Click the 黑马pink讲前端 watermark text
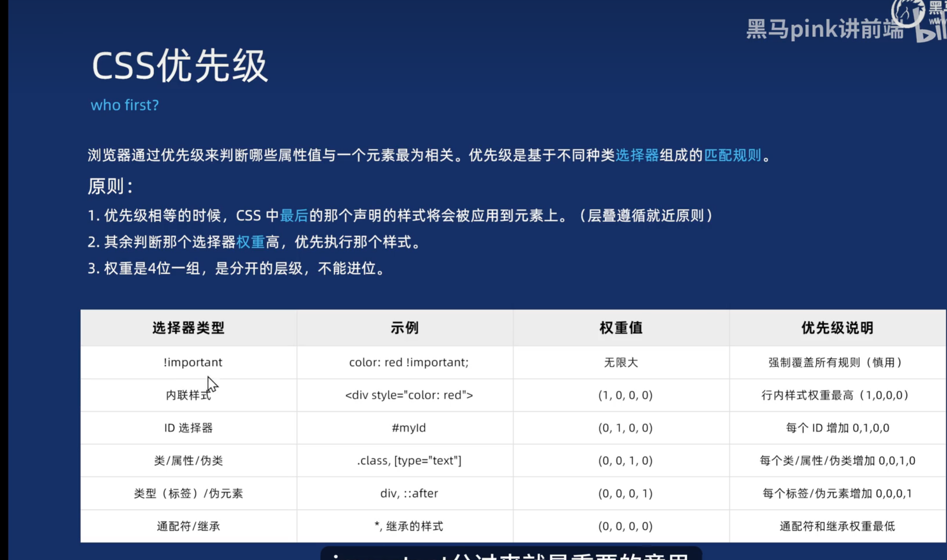Image resolution: width=947 pixels, height=560 pixels. click(x=824, y=29)
